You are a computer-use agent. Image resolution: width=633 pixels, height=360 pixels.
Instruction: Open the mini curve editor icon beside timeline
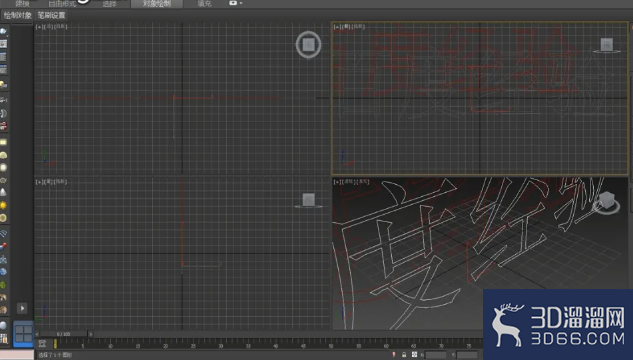42,343
